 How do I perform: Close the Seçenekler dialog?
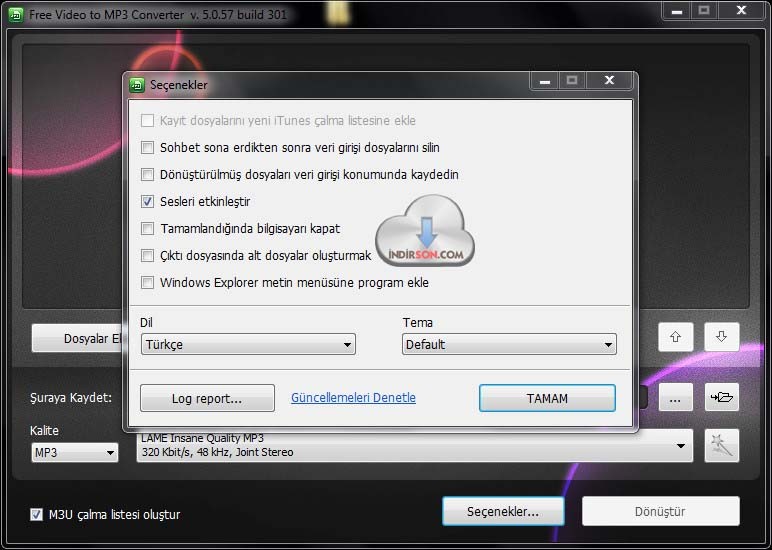[x=609, y=80]
